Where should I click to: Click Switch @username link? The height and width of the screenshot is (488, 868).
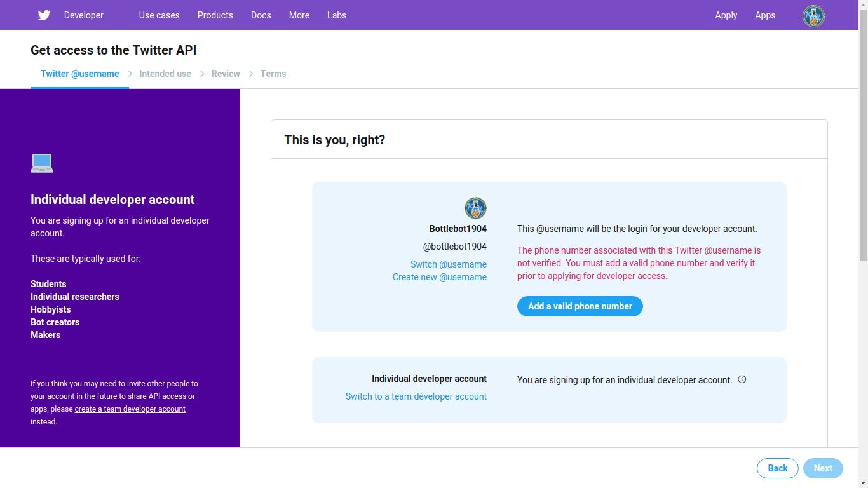pyautogui.click(x=449, y=264)
